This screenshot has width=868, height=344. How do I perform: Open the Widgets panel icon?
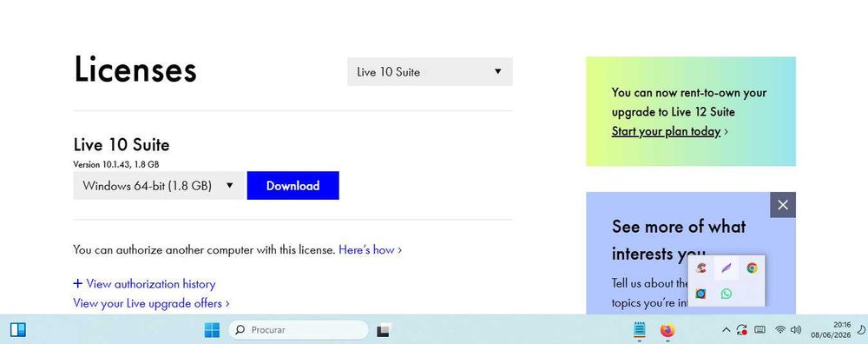[17, 330]
